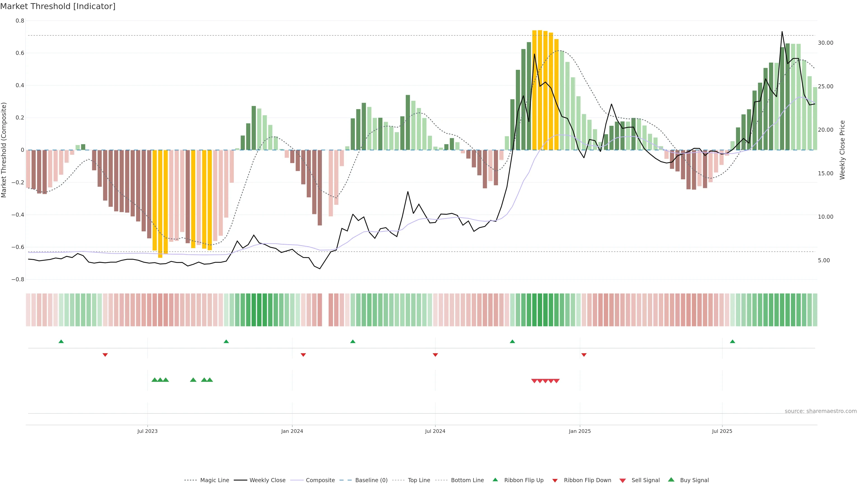This screenshot has height=488, width=868.
Task: Click the leftmost Ribbon Flip Up marker
Action: pos(61,342)
